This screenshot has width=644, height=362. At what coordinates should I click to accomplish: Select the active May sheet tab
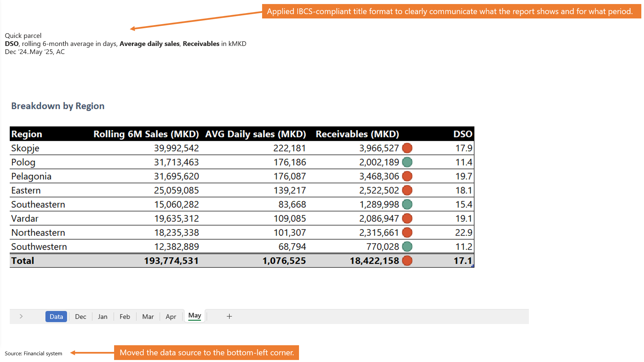click(x=195, y=316)
